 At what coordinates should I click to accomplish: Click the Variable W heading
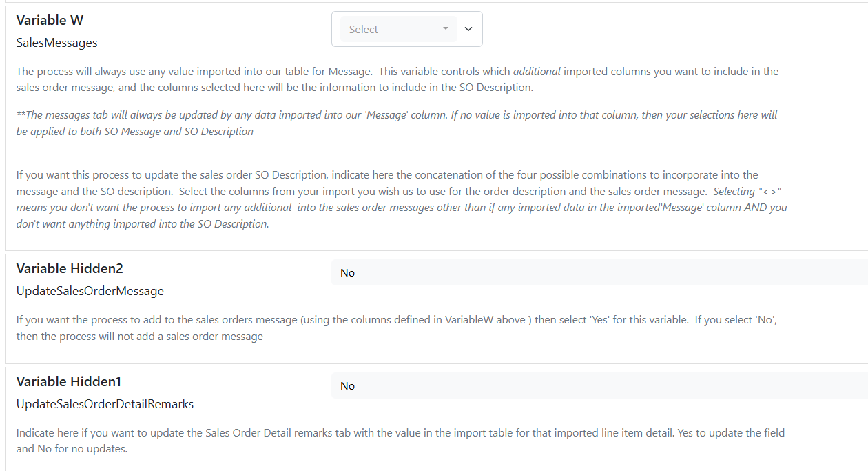[x=50, y=21]
